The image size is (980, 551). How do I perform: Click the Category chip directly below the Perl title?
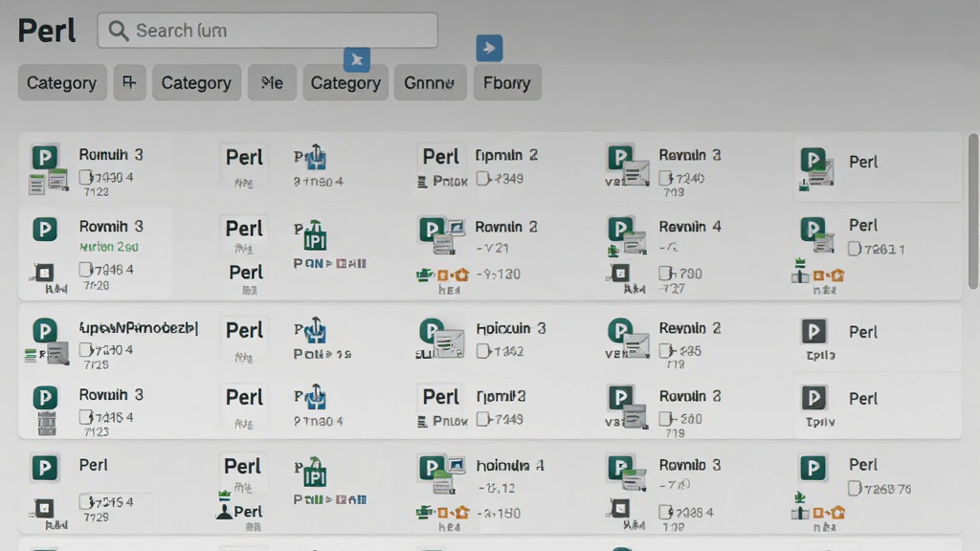click(x=62, y=82)
